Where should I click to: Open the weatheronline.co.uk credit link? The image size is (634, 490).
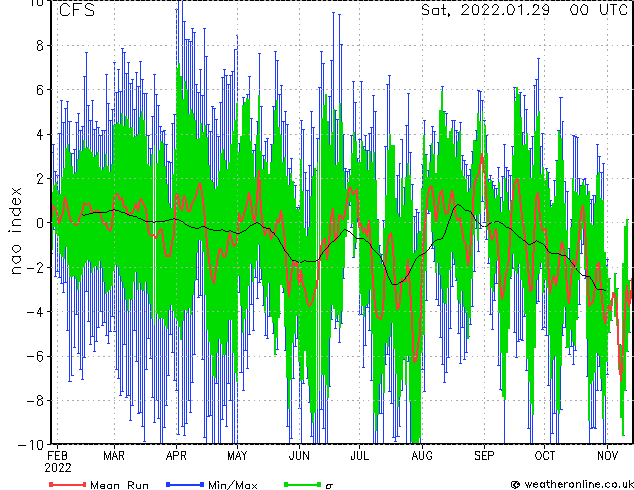pyautogui.click(x=572, y=484)
